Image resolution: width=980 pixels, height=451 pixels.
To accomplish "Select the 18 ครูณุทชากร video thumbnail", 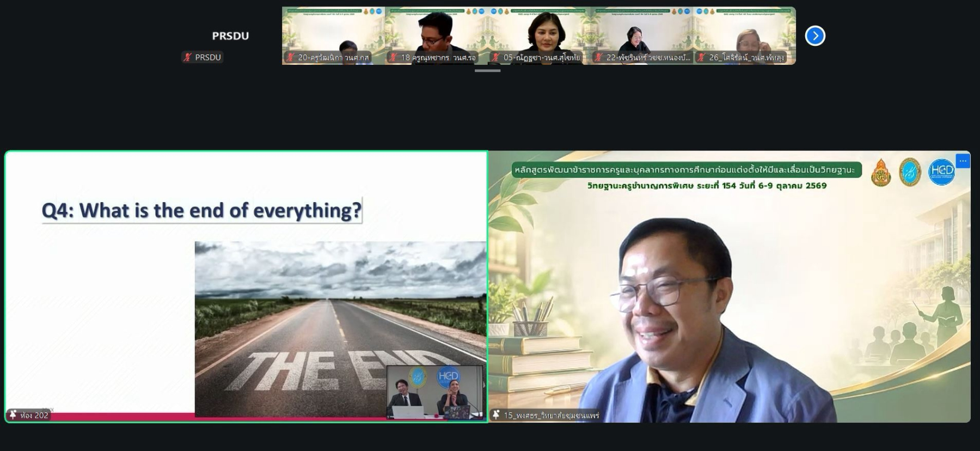I will 436,36.
